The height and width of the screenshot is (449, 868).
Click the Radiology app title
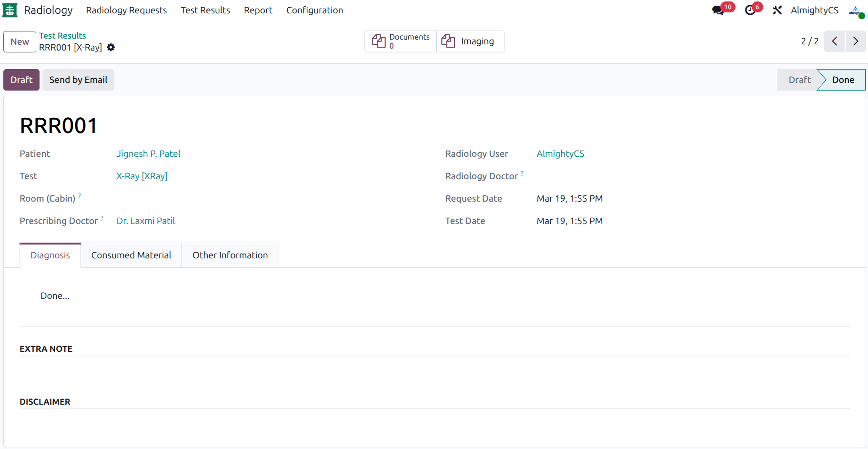pos(48,10)
